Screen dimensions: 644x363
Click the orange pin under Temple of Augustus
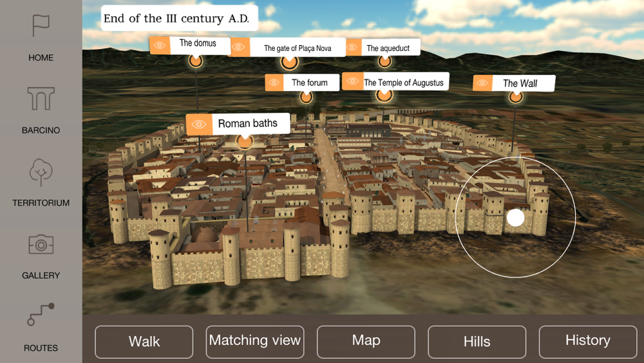(384, 95)
